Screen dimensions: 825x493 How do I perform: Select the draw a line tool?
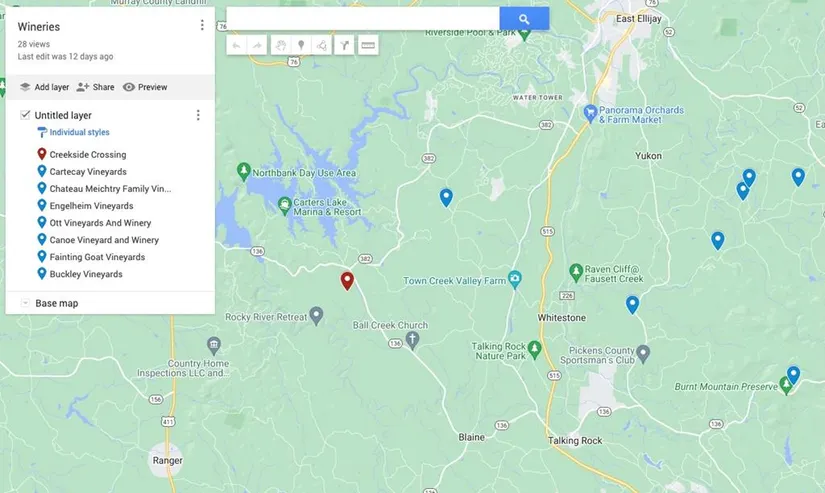click(321, 45)
